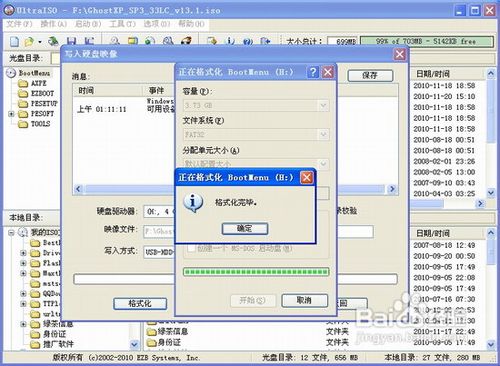500x366 pixels.
Task: Click the Make CD image magnifier icon
Action: point(115,41)
